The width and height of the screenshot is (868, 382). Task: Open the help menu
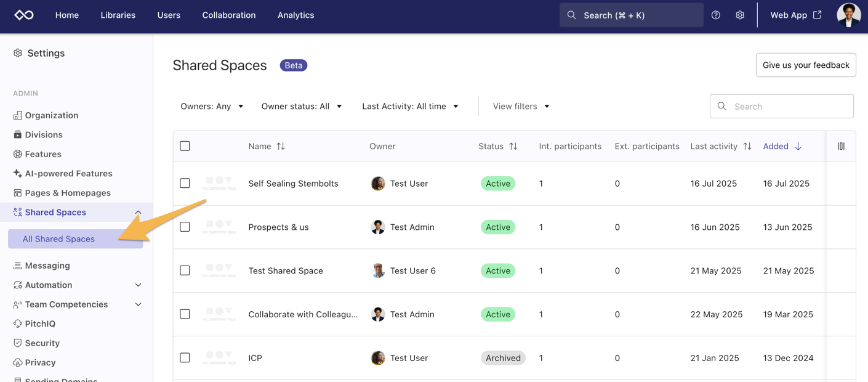tap(715, 15)
